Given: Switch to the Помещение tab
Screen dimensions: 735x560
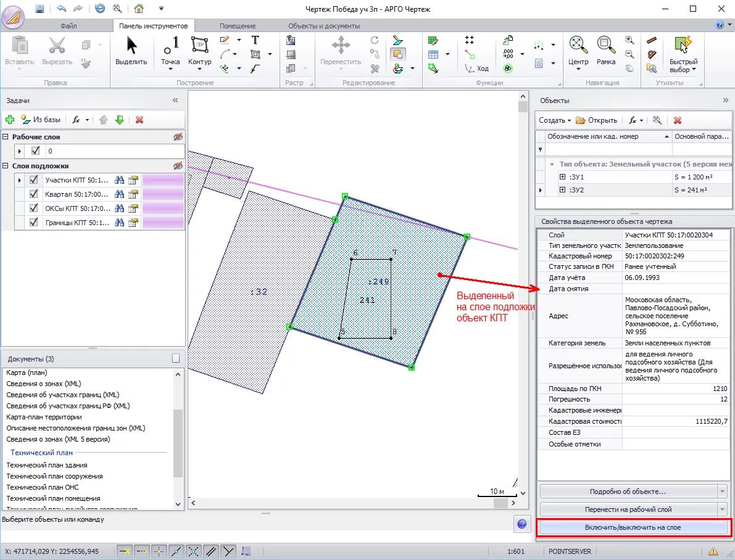Looking at the screenshot, I should click(238, 26).
